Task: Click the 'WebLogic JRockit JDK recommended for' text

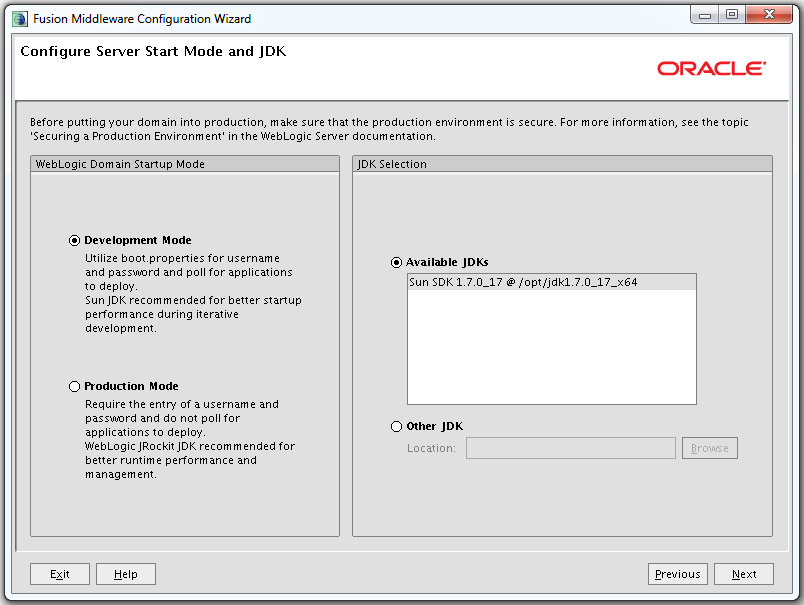Action: pyautogui.click(x=190, y=447)
